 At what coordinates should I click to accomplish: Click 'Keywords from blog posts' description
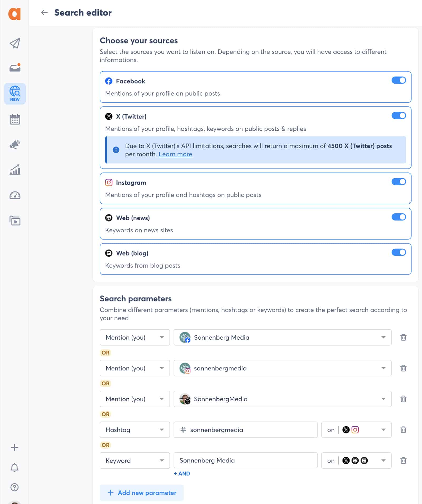[143, 265]
